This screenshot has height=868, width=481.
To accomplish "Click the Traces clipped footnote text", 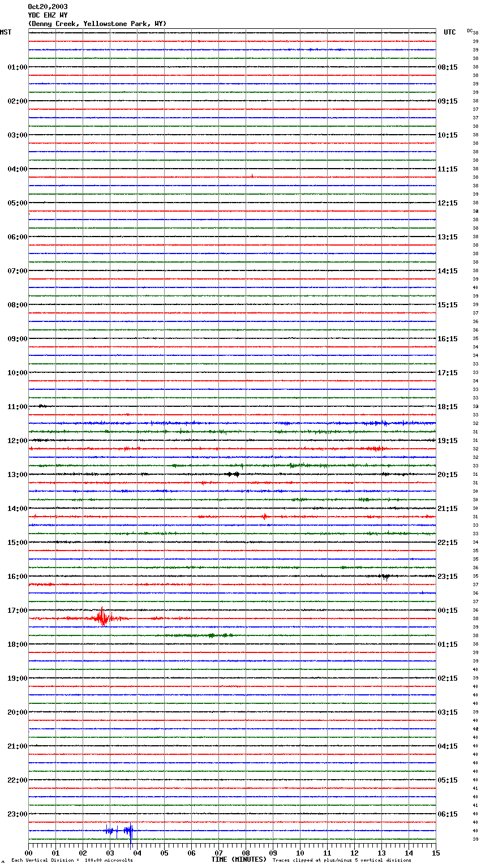I will point(342,861).
